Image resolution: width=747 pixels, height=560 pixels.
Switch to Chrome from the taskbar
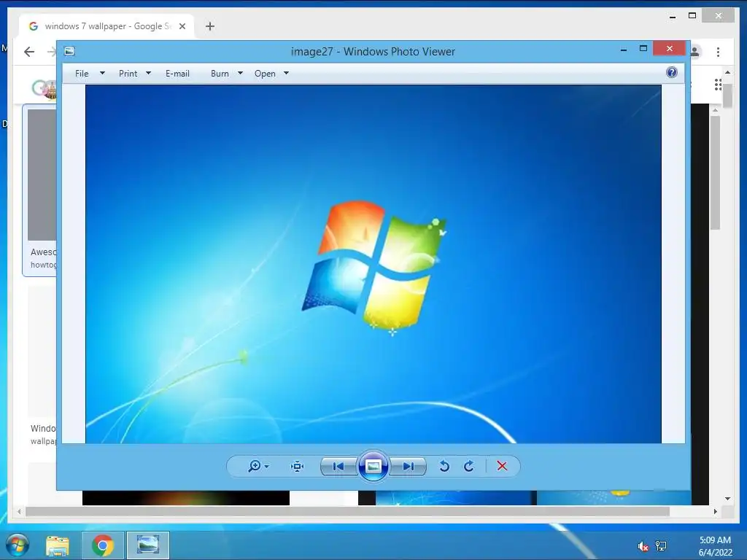coord(102,545)
